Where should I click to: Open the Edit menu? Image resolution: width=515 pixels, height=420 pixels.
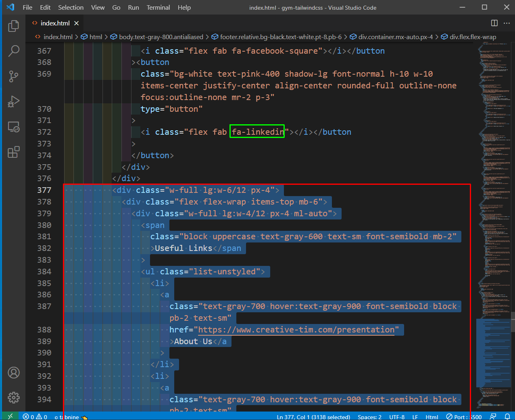click(45, 7)
